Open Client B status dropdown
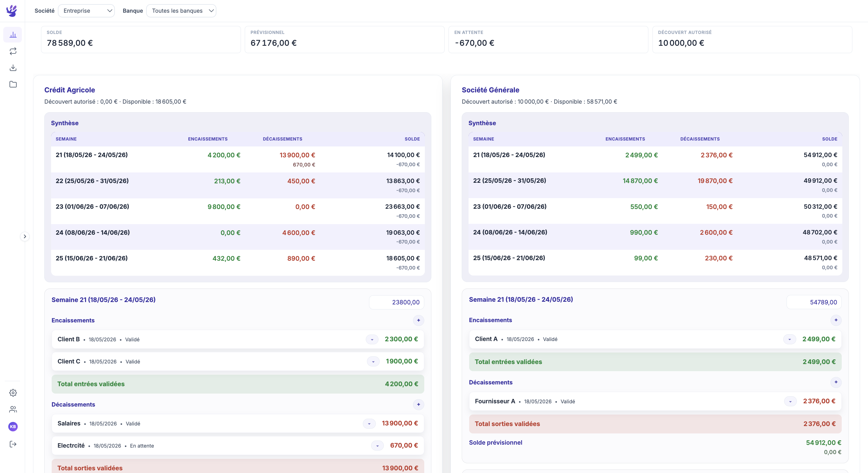 tap(372, 339)
